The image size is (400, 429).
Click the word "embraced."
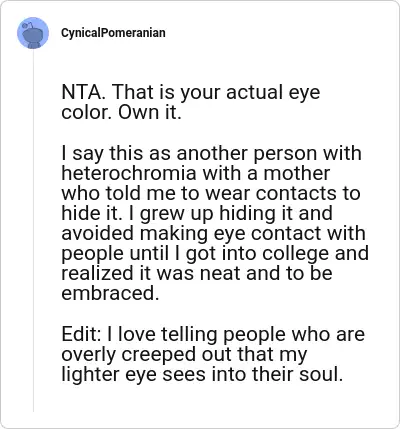point(110,293)
